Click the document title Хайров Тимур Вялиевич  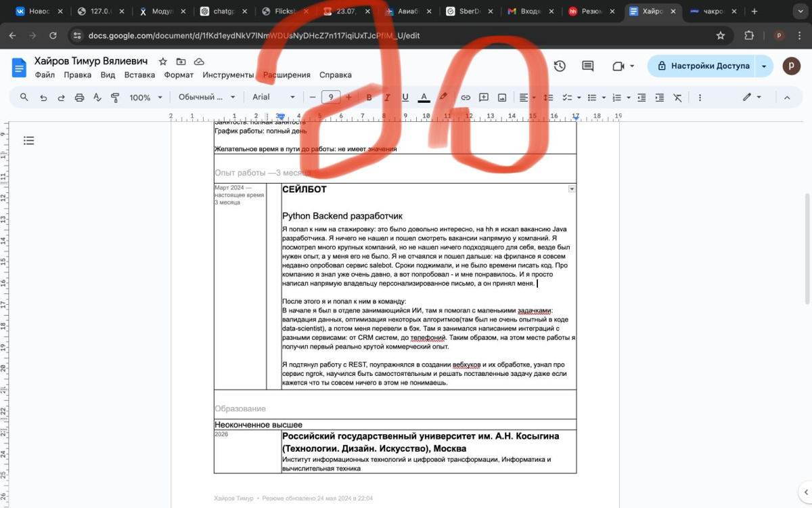click(91, 62)
